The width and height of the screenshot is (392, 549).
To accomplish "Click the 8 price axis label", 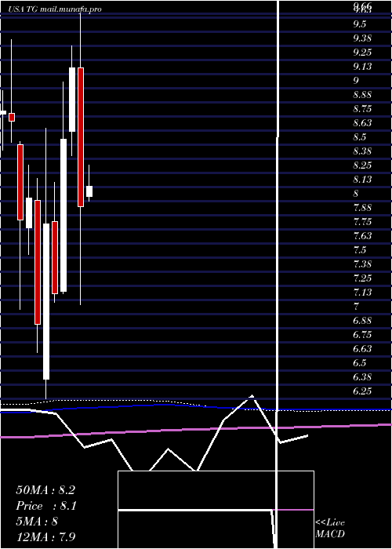I will [356, 194].
